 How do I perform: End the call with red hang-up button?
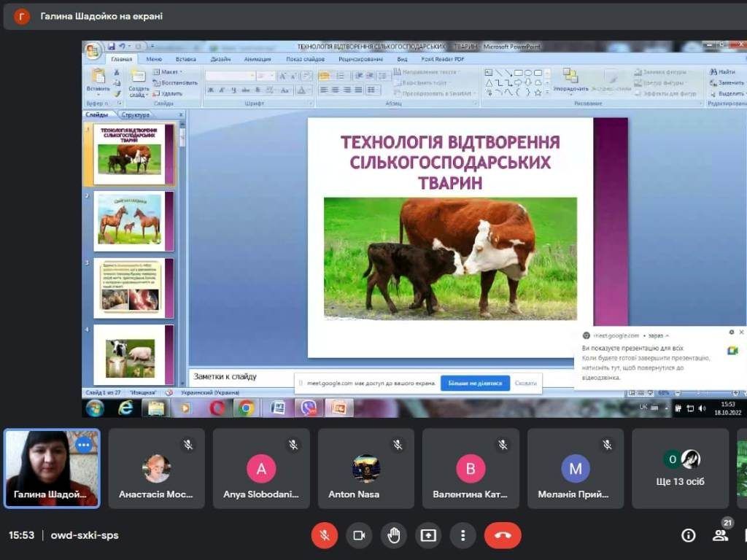[x=503, y=535]
